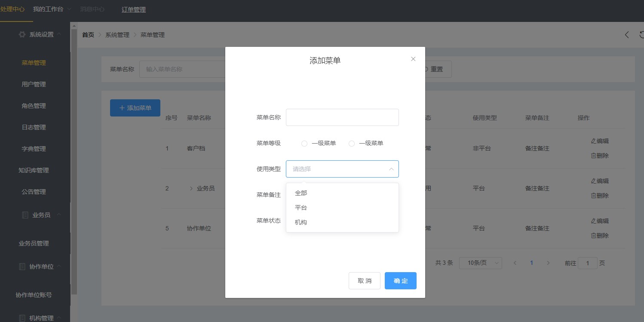
Task: Click the refresh icon at top right
Action: 642,35
